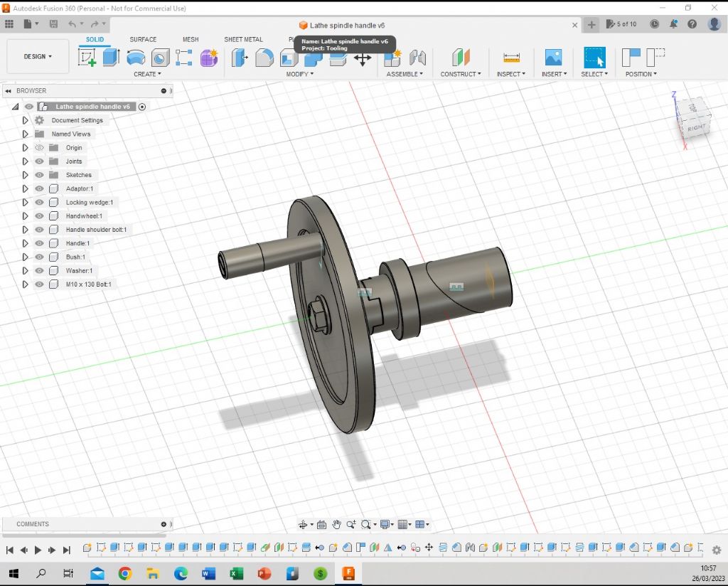Choose the Measure tool
The height and width of the screenshot is (586, 728).
[511, 58]
